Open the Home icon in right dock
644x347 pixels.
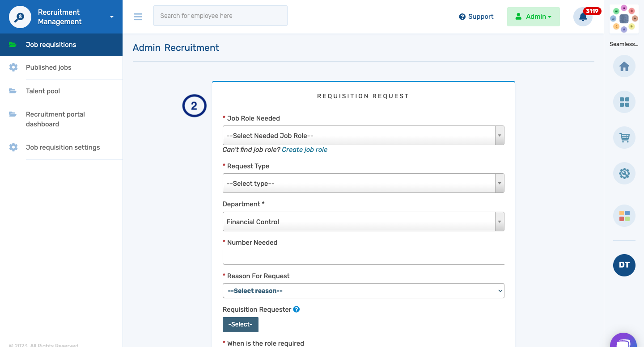[624, 66]
